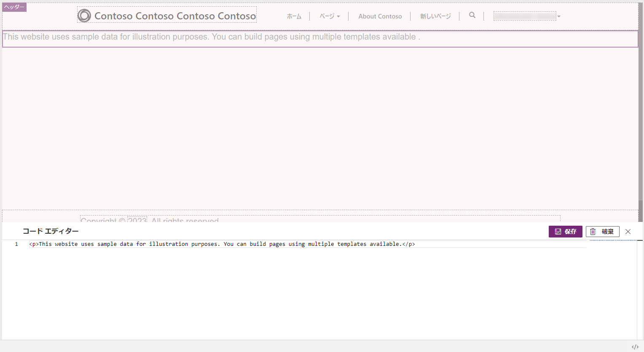
Task: Click line number 1 in the gutter
Action: pos(16,244)
